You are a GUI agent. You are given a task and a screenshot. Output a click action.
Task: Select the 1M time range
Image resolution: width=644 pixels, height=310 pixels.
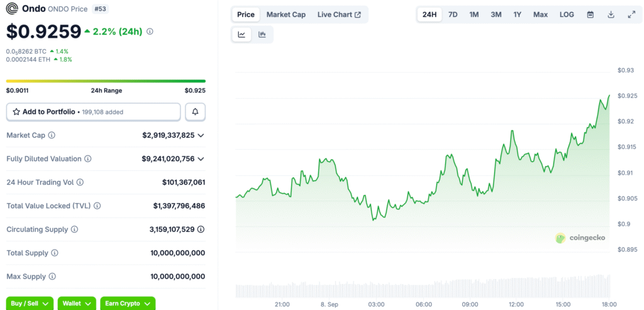pos(474,15)
